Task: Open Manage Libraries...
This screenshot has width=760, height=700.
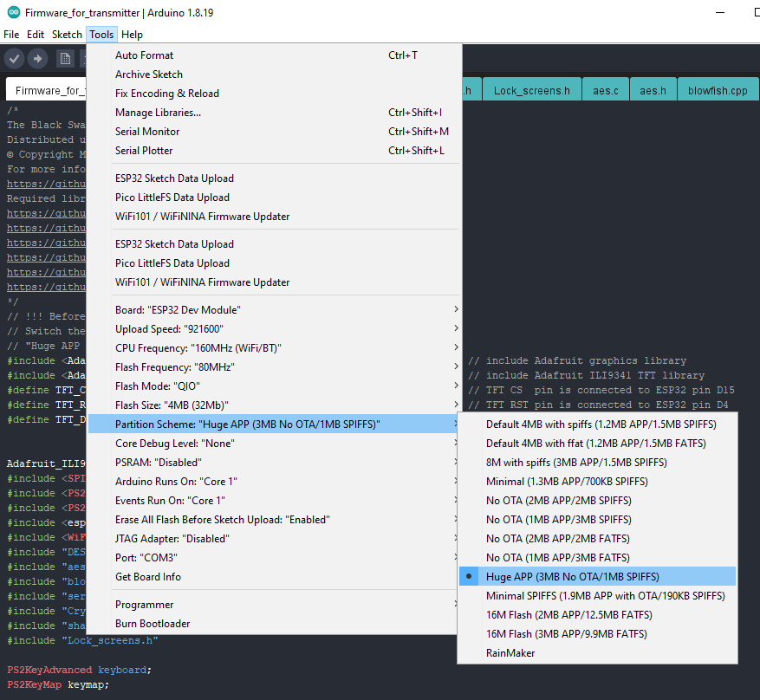Action: point(274,113)
